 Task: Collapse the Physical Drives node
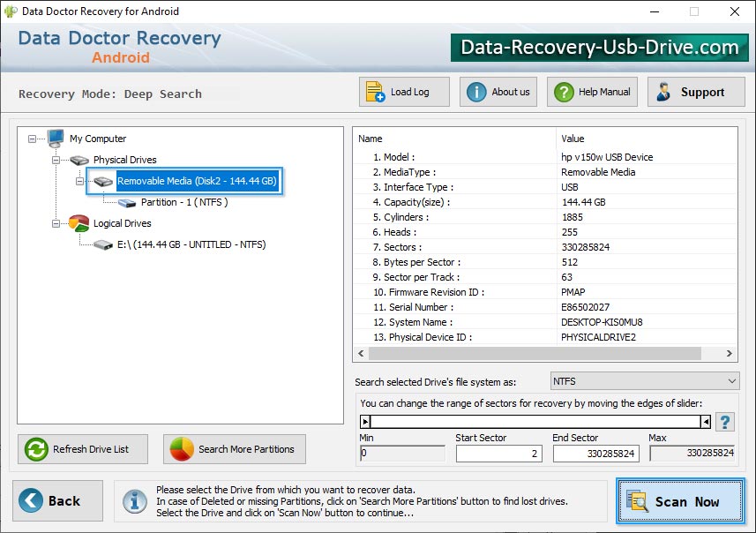tap(56, 160)
